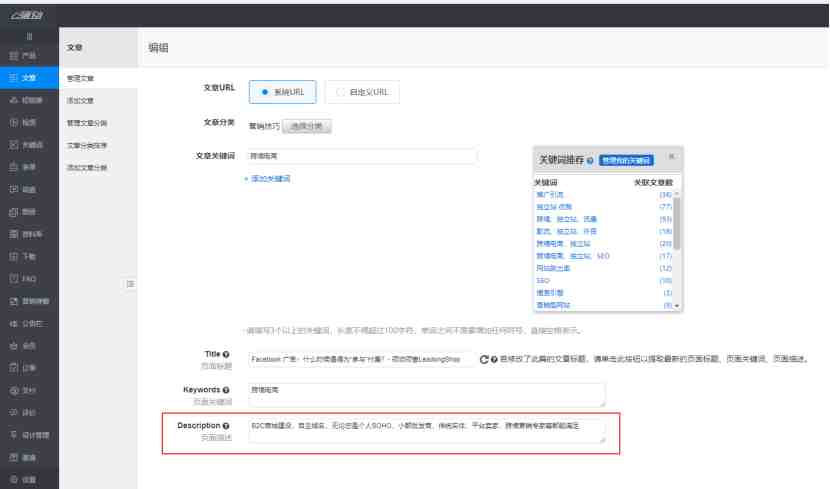Collapse the submenu panel using its edge icon
The image size is (830, 489).
(130, 284)
